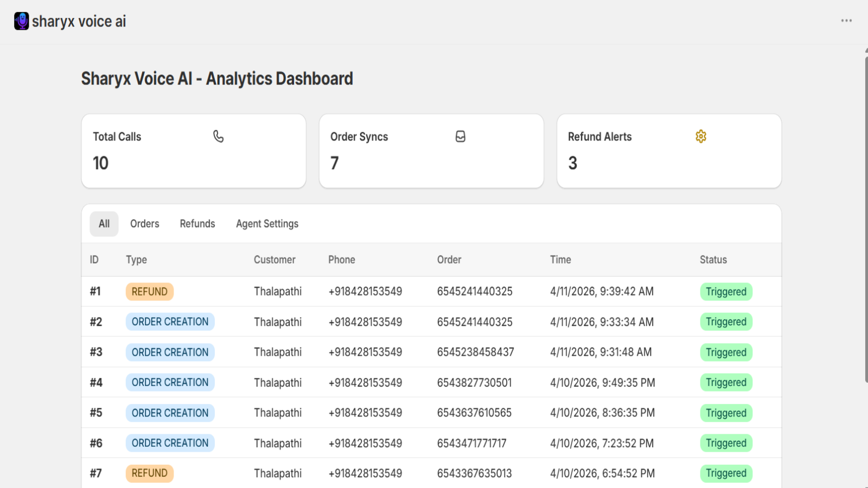Click order number 6545238458437

(x=476, y=352)
